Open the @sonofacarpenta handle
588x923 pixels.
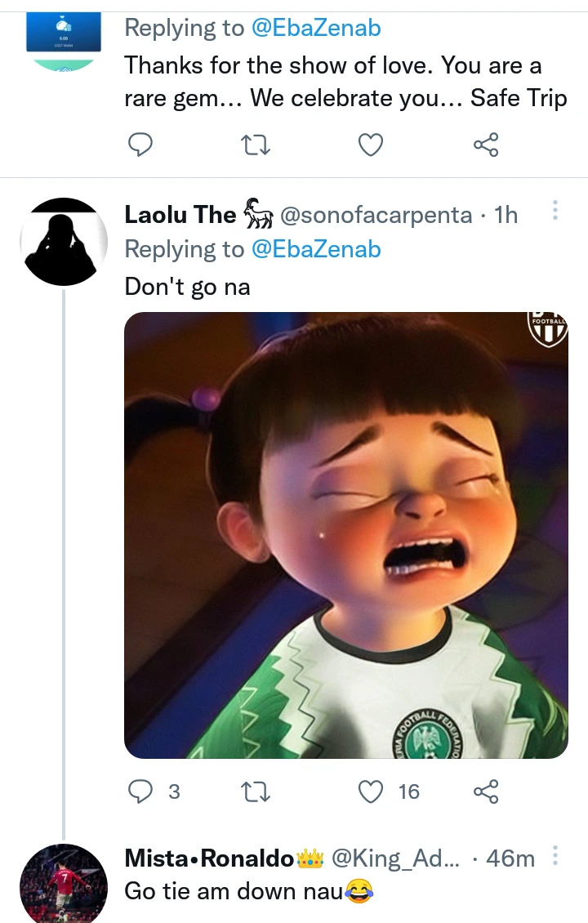[376, 215]
